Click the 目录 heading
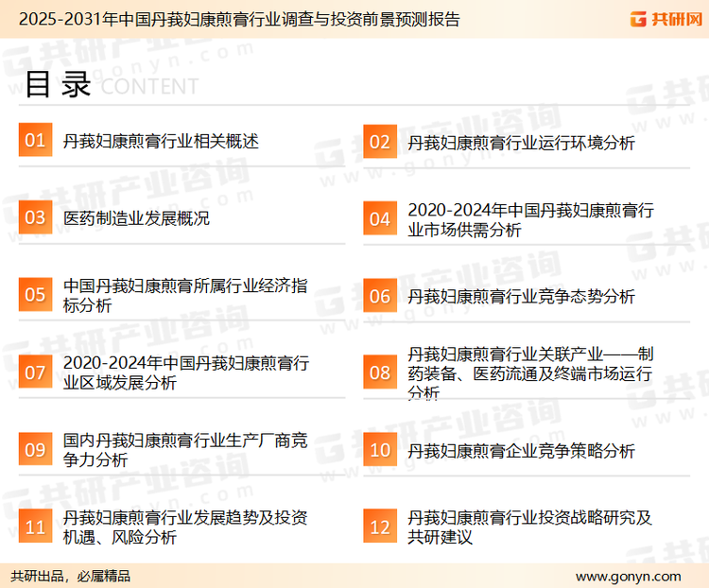The width and height of the screenshot is (709, 588). (58, 84)
